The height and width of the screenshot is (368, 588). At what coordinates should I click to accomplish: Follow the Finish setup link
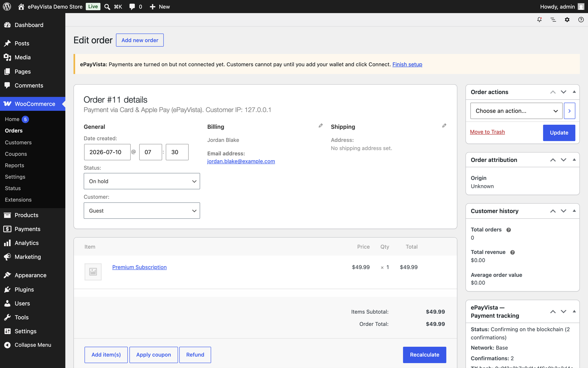(407, 64)
